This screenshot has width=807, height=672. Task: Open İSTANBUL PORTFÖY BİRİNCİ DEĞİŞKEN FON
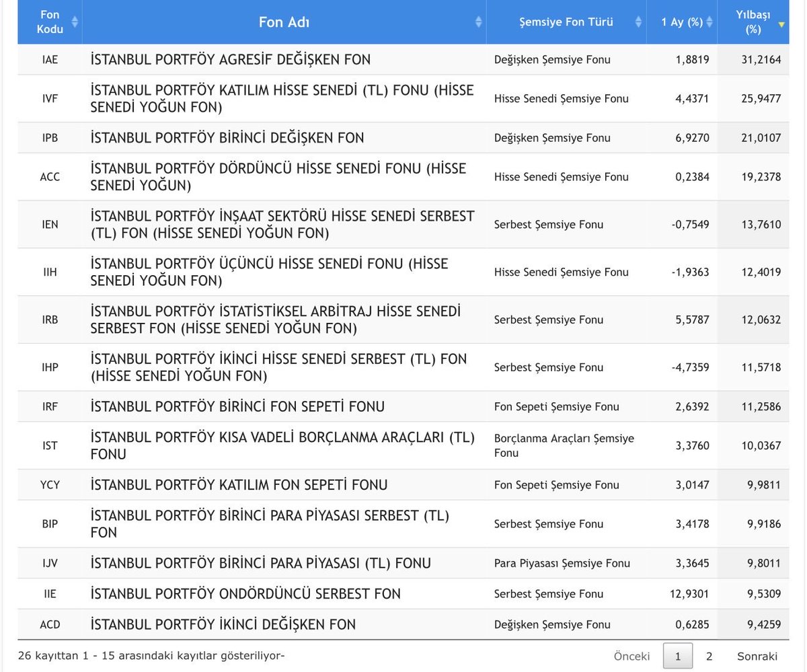click(227, 138)
